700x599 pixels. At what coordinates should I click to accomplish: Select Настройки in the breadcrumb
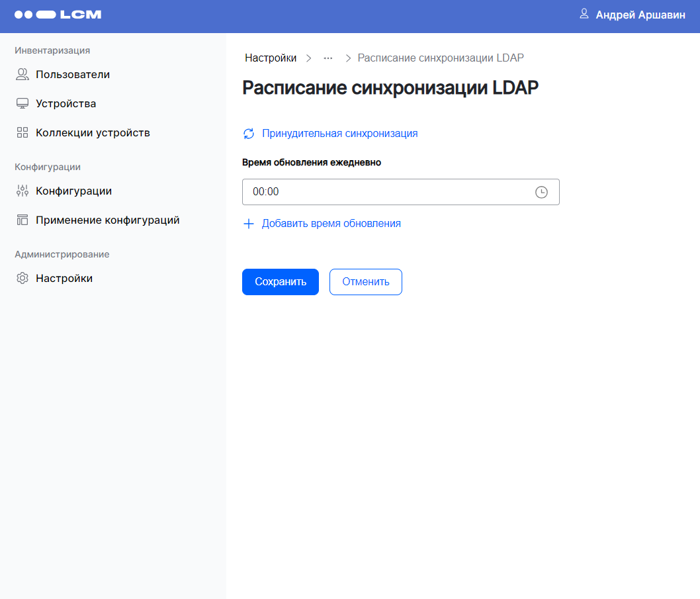coord(271,58)
